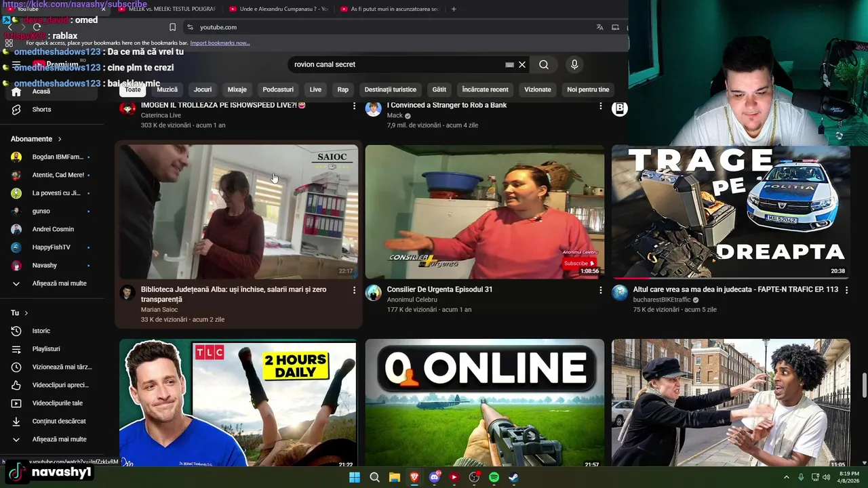
Task: Select the Vizionate filter chip
Action: (x=538, y=89)
